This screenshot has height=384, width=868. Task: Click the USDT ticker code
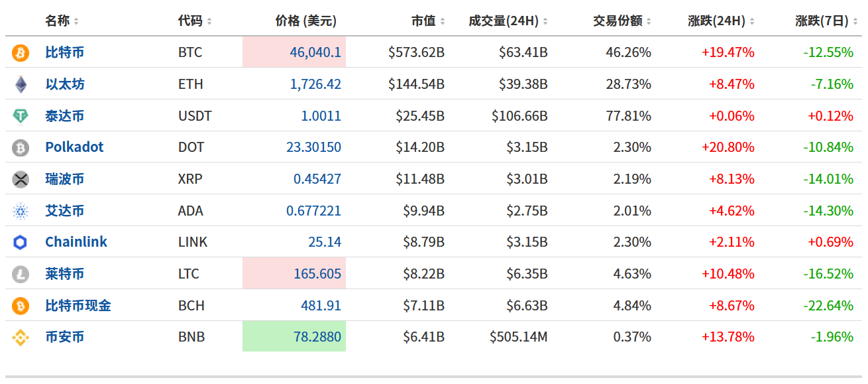(x=195, y=116)
